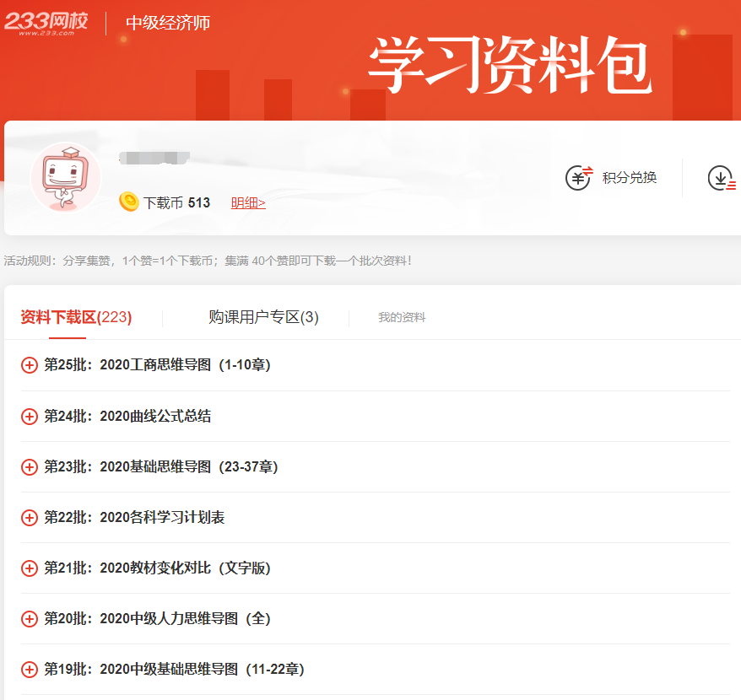Switch to 购课用户专区(3) tab
Image resolution: width=741 pixels, height=700 pixels.
tap(263, 317)
